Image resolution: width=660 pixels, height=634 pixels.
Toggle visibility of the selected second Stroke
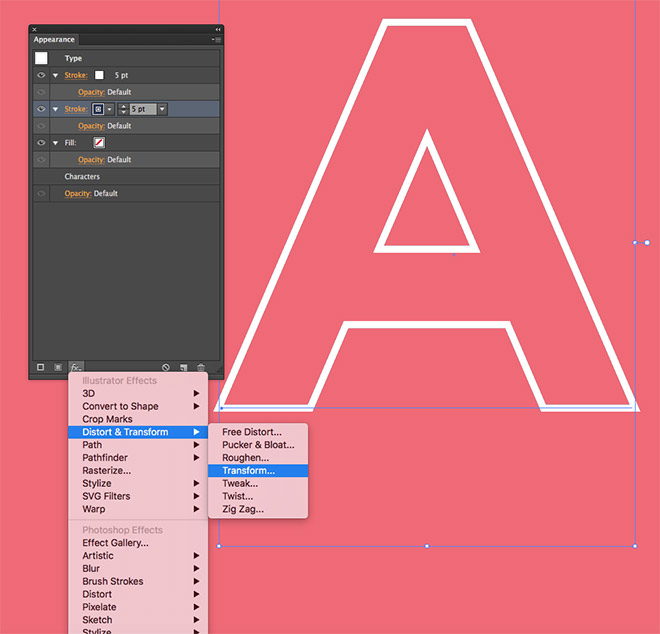coord(41,109)
